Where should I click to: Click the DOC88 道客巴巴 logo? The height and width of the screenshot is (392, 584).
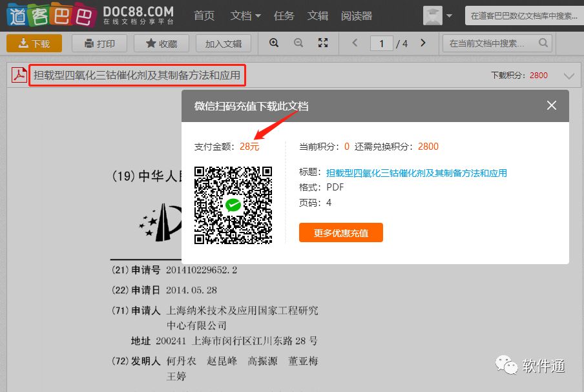pyautogui.click(x=90, y=15)
